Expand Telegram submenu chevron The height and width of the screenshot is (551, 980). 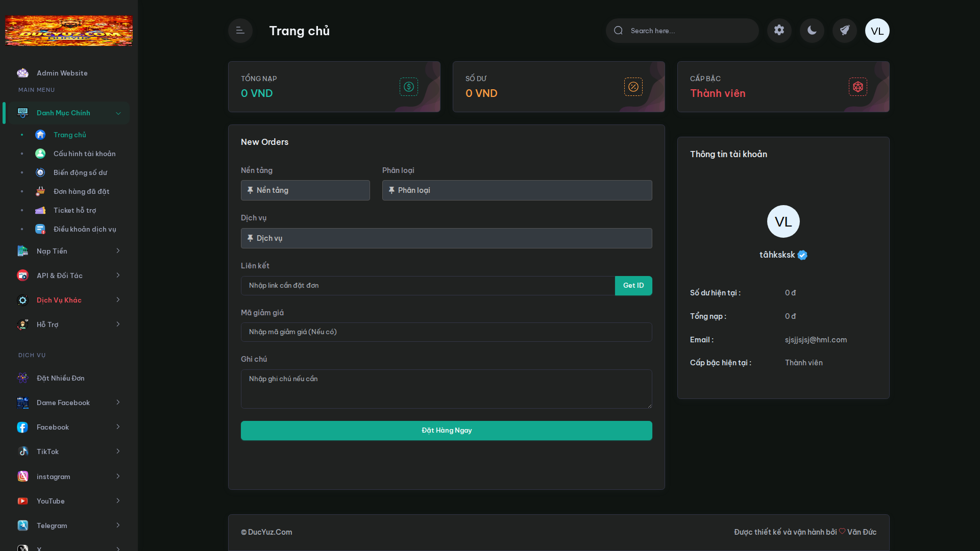point(118,525)
